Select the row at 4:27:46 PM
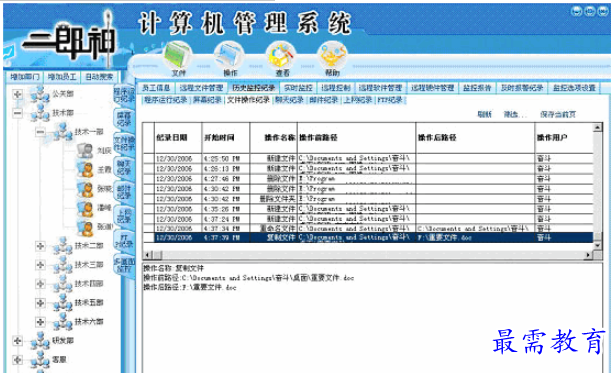This screenshot has width=614, height=373. (368, 179)
